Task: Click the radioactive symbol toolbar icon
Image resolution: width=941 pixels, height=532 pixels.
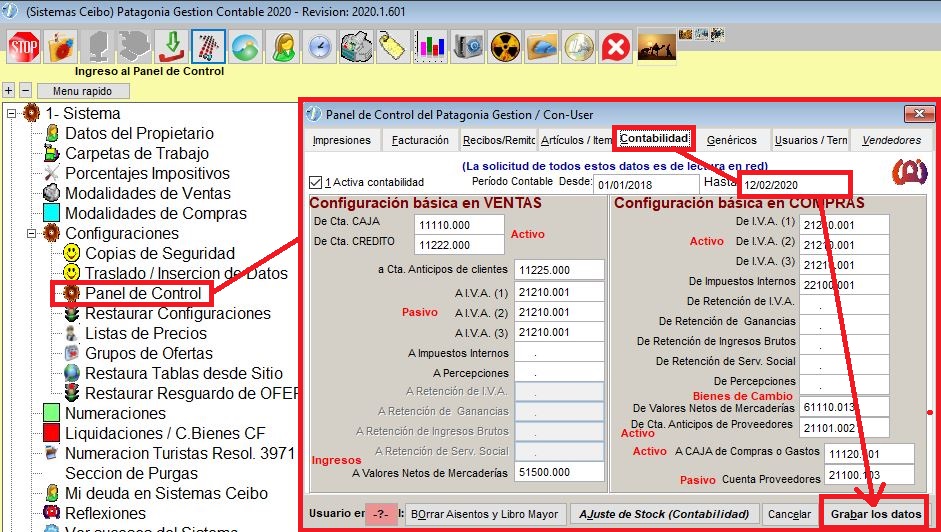Action: coord(505,47)
